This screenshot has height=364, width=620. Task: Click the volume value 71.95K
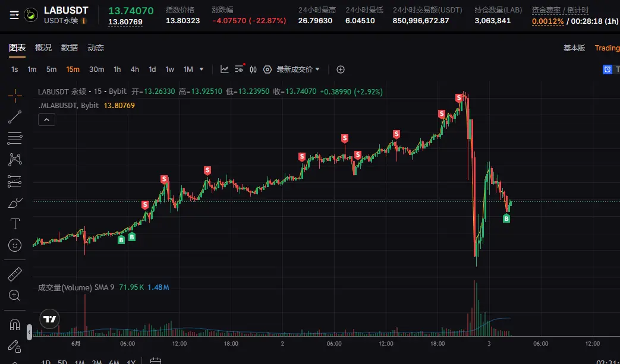[131, 287]
